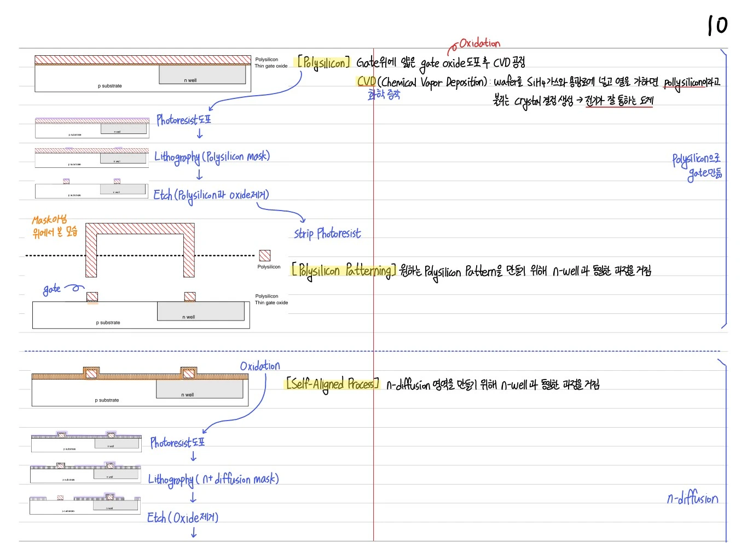Click the Lithography (Polysilicon mask) handwritten label

[x=212, y=157]
